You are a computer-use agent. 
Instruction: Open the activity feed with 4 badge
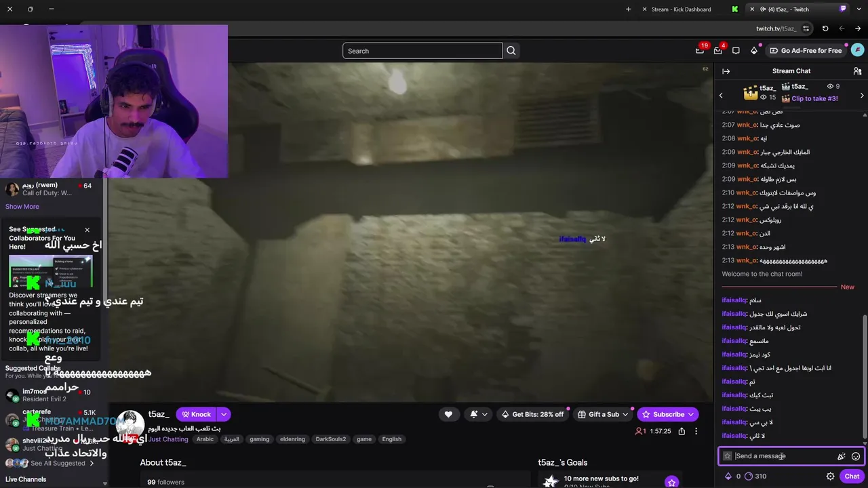[718, 50]
